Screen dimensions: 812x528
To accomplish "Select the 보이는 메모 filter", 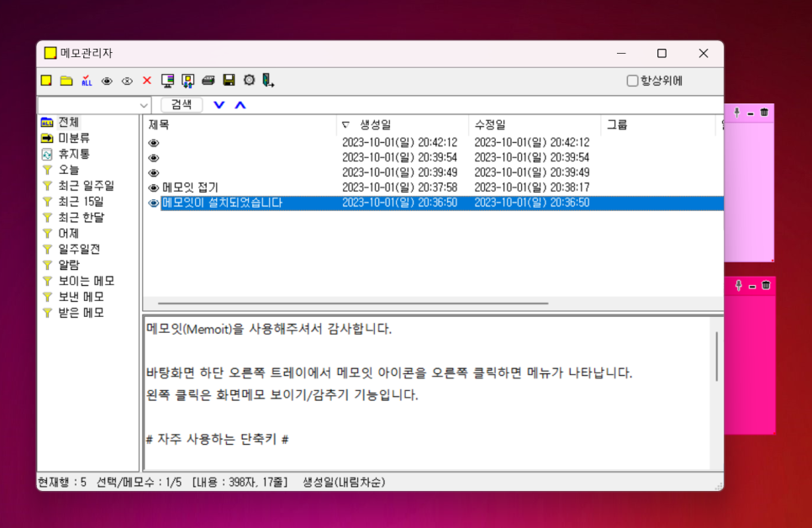I will [86, 281].
